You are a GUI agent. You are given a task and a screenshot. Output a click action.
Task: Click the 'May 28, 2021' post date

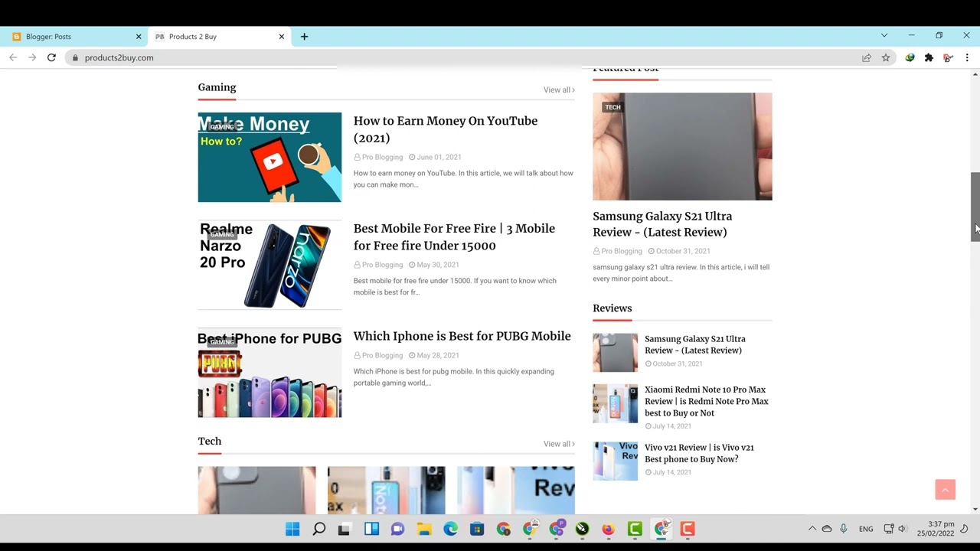tap(438, 355)
